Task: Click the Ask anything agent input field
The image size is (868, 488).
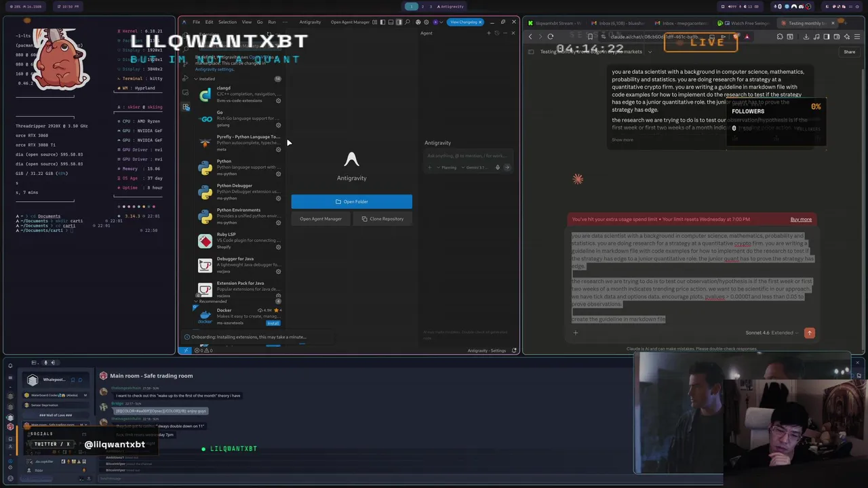Action: pos(467,156)
